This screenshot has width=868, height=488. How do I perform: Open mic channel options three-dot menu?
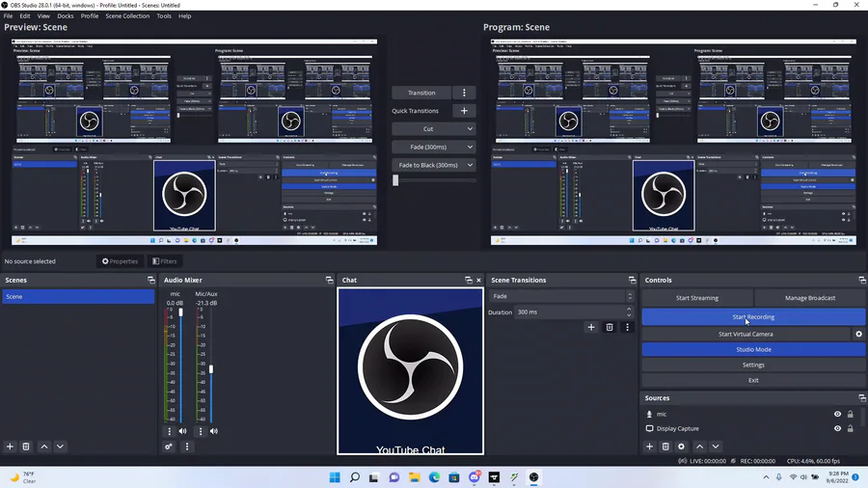click(x=170, y=431)
